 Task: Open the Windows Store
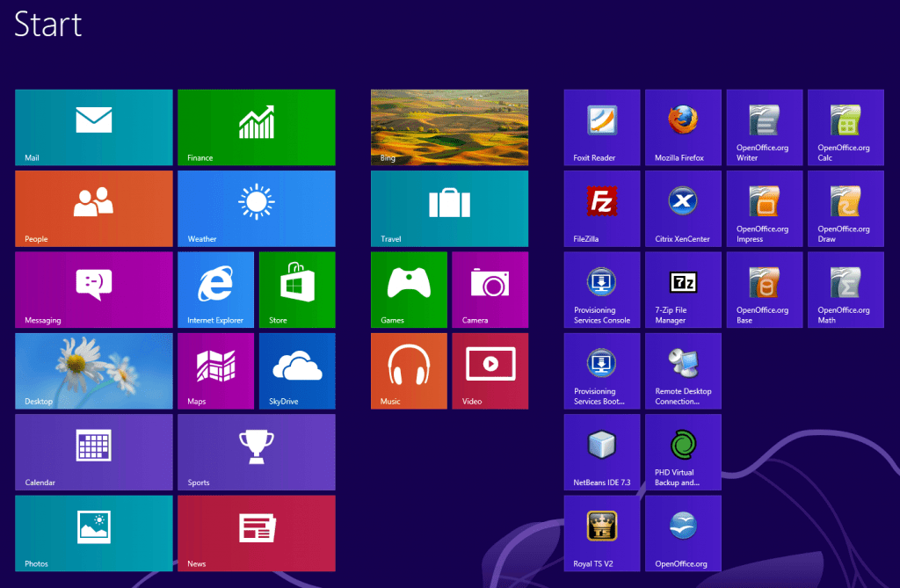[x=296, y=290]
